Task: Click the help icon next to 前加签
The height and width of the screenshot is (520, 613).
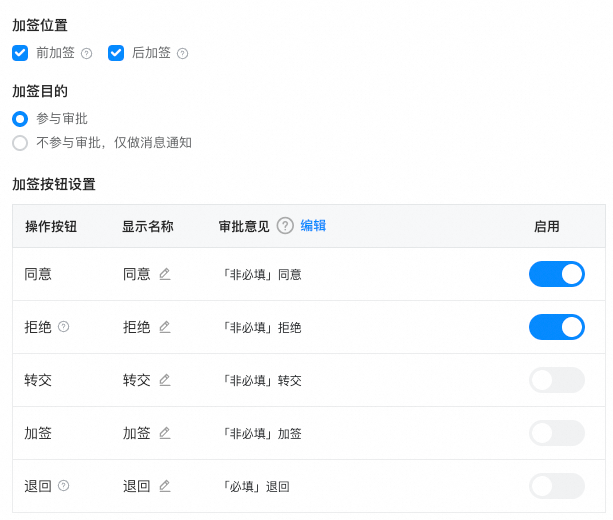Action: pyautogui.click(x=86, y=53)
